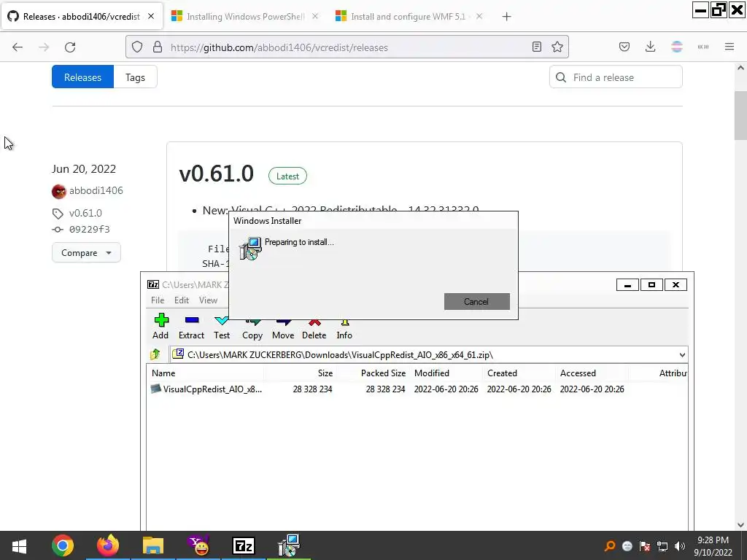Click the Firefox URL address bar

(x=348, y=47)
